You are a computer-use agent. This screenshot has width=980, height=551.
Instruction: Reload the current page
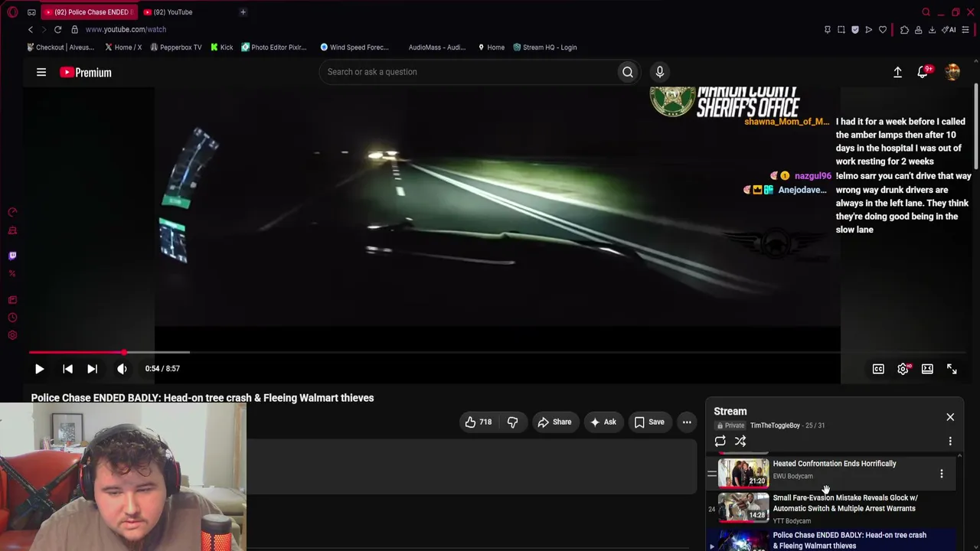57,29
